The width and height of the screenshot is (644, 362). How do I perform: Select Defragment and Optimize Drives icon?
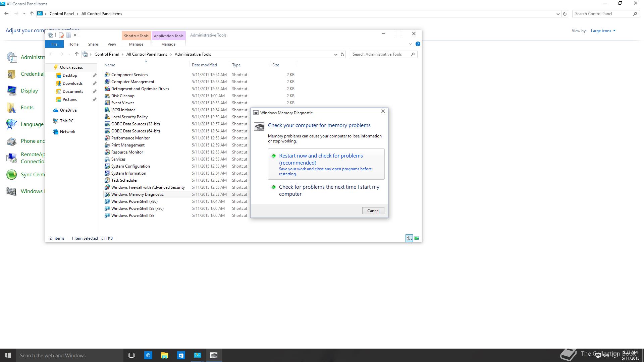pos(107,88)
